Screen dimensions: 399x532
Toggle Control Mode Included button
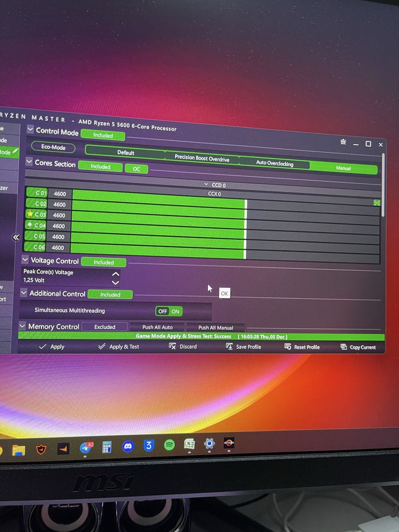[x=103, y=135]
